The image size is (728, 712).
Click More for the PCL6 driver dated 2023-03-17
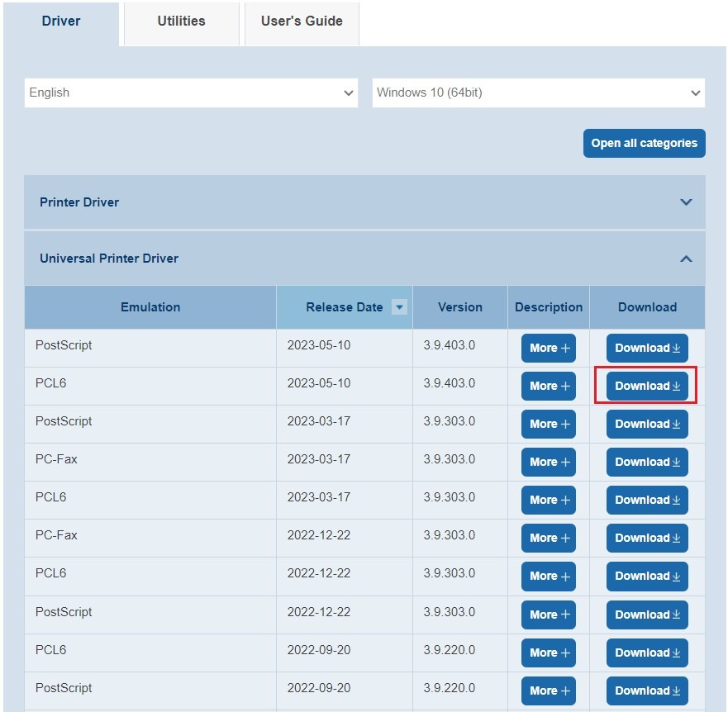coord(548,500)
